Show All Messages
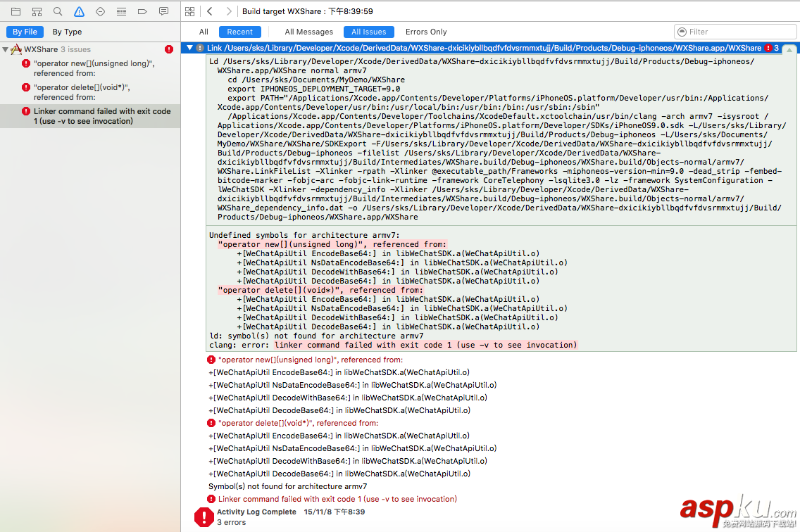The height and width of the screenshot is (532, 800). (308, 32)
